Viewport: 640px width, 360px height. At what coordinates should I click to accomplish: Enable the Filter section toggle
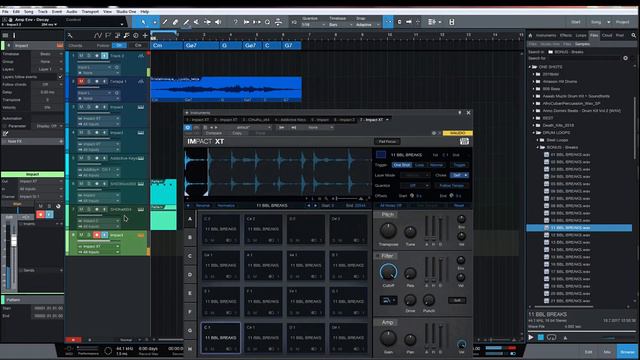[378, 256]
